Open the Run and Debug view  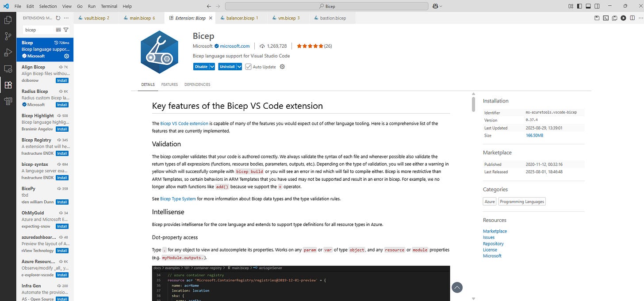(8, 53)
